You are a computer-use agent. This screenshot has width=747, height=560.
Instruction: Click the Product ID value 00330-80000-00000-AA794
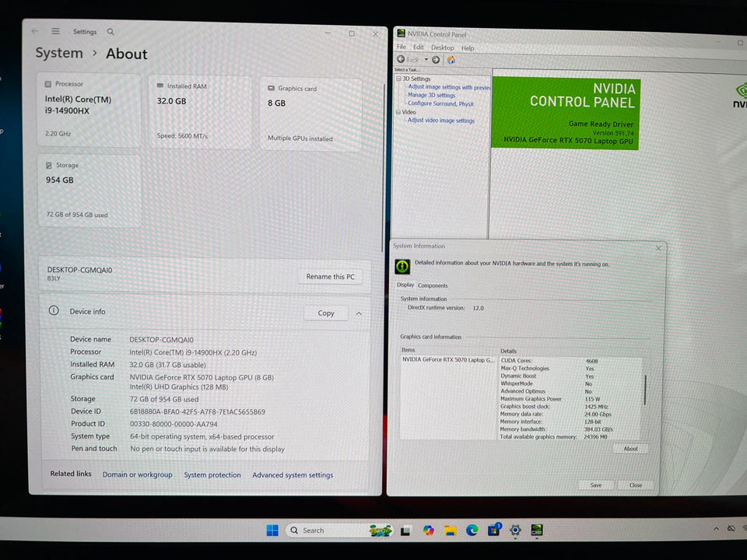[174, 424]
